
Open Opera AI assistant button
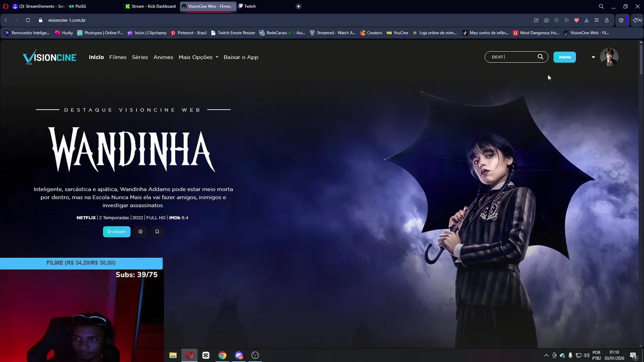click(x=637, y=20)
